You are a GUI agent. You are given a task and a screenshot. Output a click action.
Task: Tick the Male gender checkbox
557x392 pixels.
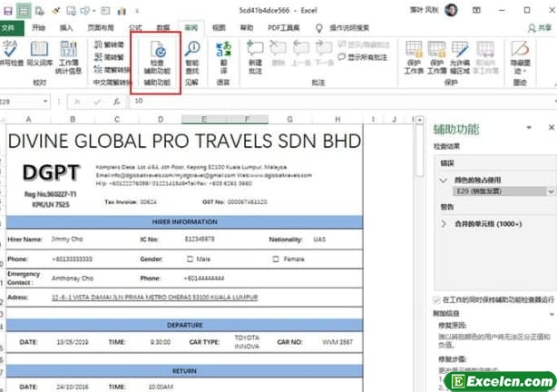pyautogui.click(x=190, y=260)
